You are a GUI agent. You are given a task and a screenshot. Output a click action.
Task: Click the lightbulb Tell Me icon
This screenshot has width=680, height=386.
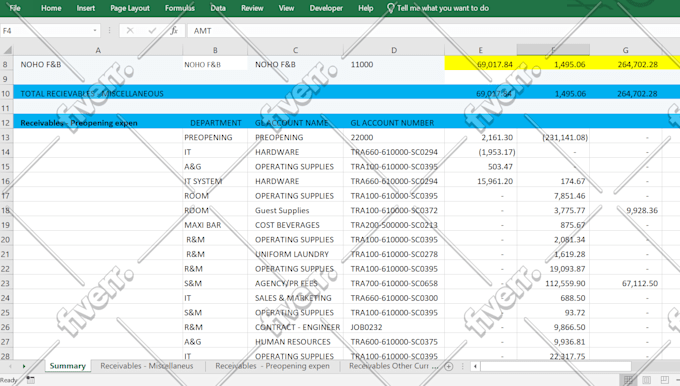coord(390,8)
